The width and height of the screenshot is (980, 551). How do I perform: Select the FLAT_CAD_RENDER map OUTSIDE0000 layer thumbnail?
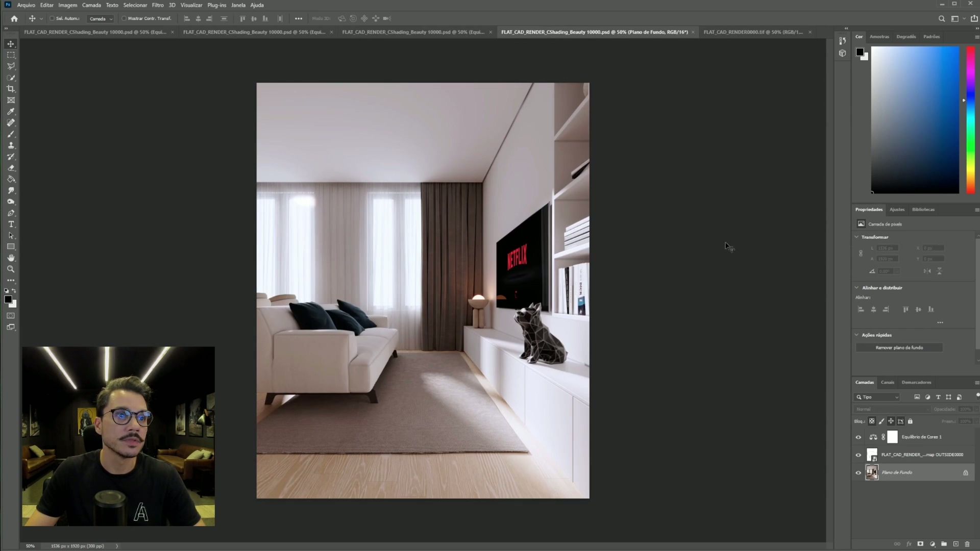[872, 455]
